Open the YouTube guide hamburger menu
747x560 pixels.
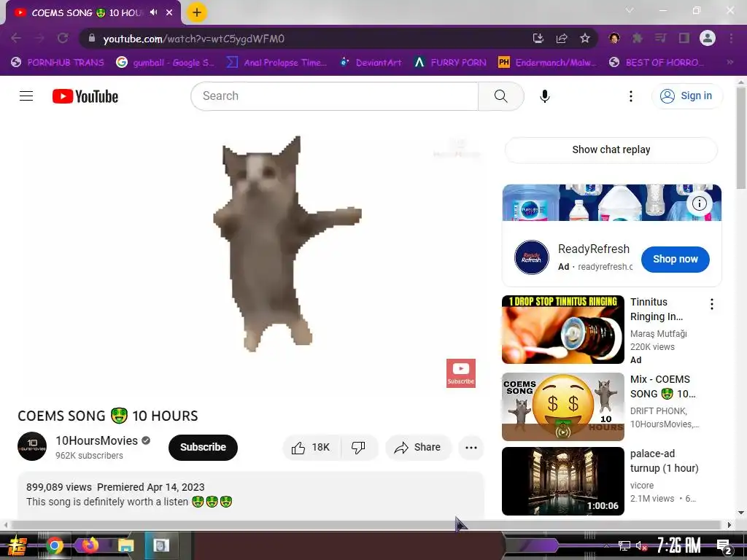[26, 96]
